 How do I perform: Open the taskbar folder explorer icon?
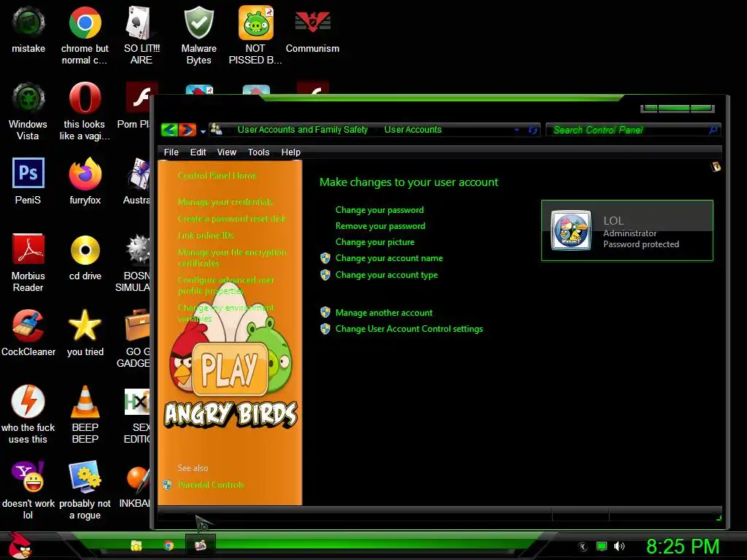pos(136,545)
